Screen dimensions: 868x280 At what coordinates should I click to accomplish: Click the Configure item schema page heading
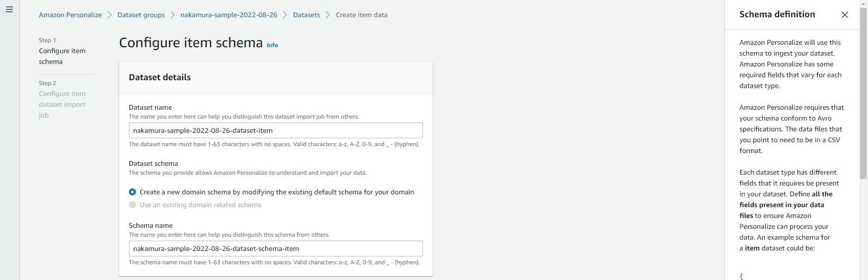pyautogui.click(x=191, y=43)
